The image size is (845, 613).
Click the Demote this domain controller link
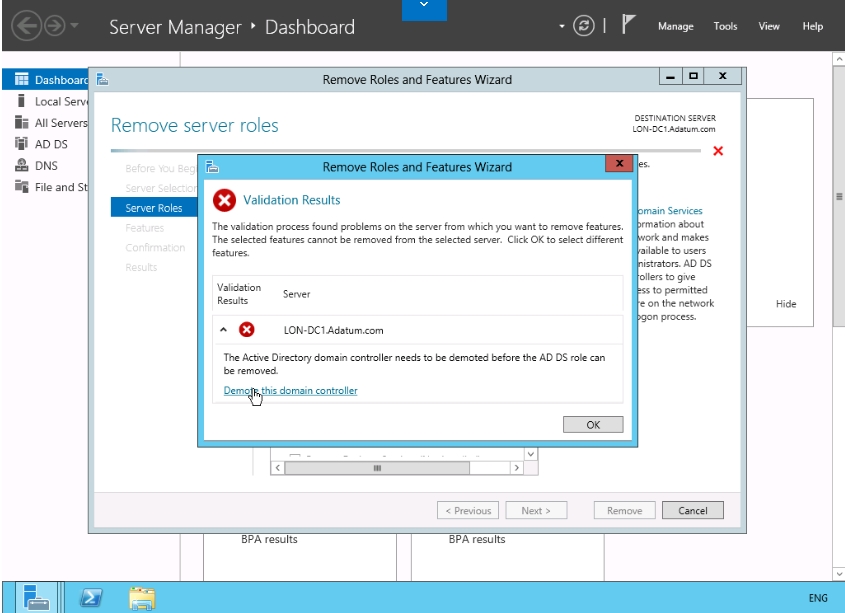[290, 390]
